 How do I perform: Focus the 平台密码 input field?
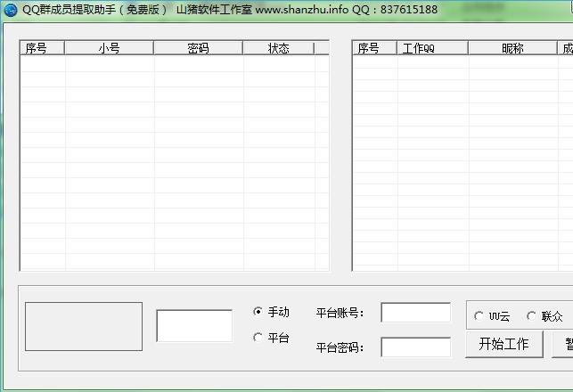pyautogui.click(x=415, y=347)
